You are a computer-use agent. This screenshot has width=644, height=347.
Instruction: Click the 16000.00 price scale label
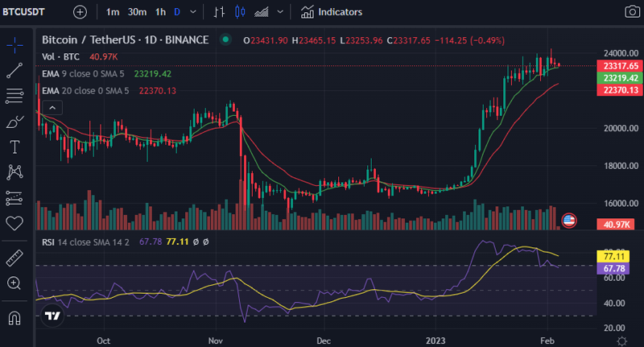621,203
